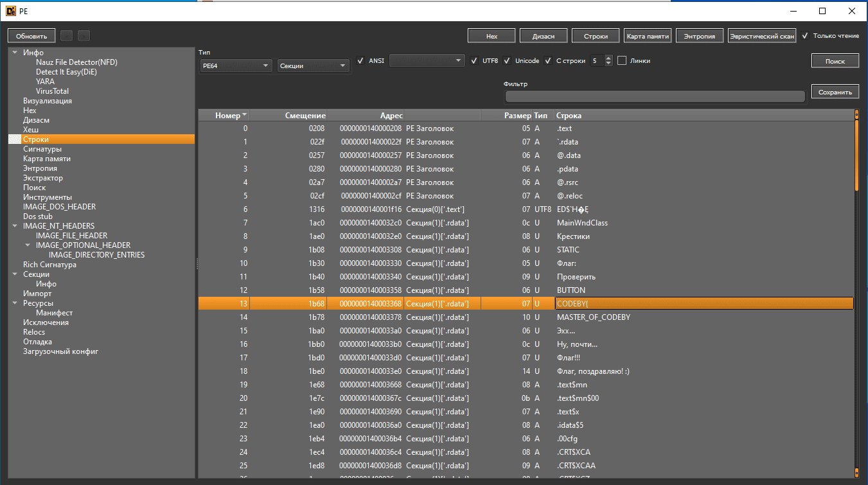Collapse the IMAGE_NT_HEADERS tree node
The width and height of the screenshot is (868, 485).
pos(15,226)
